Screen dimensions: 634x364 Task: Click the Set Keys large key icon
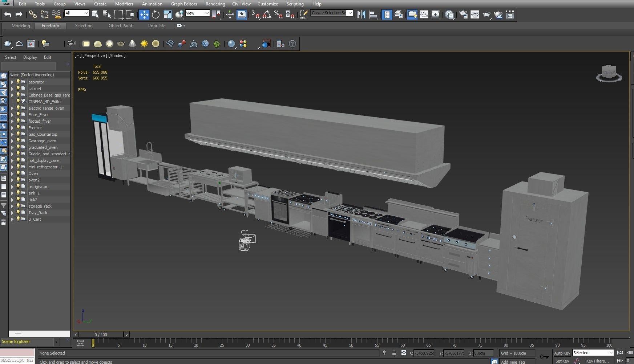coord(544,356)
